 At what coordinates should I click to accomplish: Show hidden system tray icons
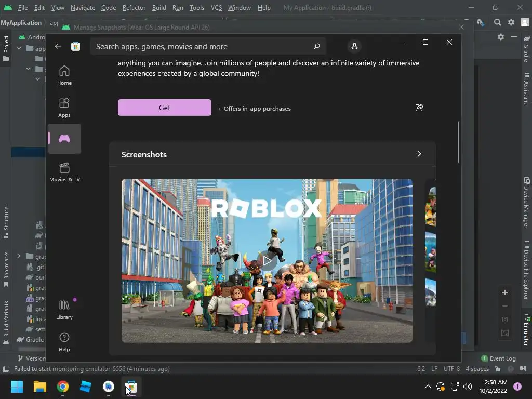[428, 387]
